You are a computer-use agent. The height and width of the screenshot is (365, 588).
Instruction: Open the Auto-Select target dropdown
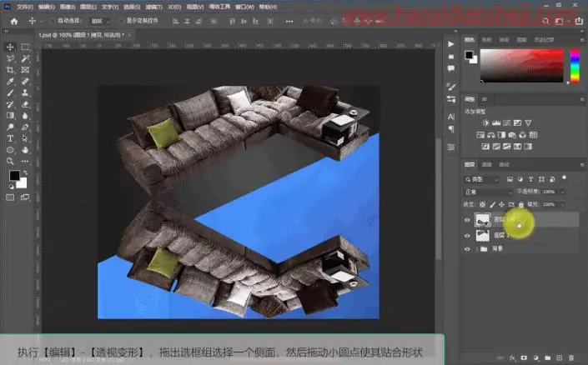(100, 22)
